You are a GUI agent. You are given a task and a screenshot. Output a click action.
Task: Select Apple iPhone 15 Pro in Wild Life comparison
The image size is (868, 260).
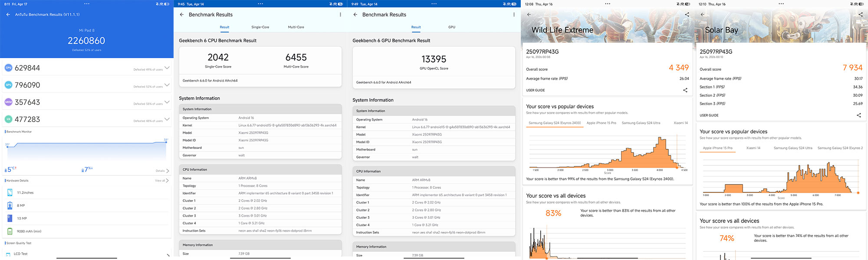(601, 123)
